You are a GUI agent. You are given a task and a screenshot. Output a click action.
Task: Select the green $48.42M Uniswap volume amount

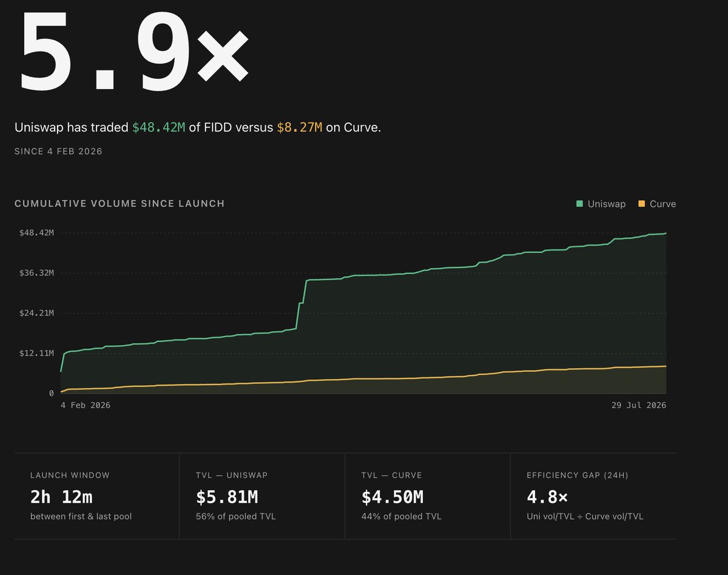click(x=159, y=128)
